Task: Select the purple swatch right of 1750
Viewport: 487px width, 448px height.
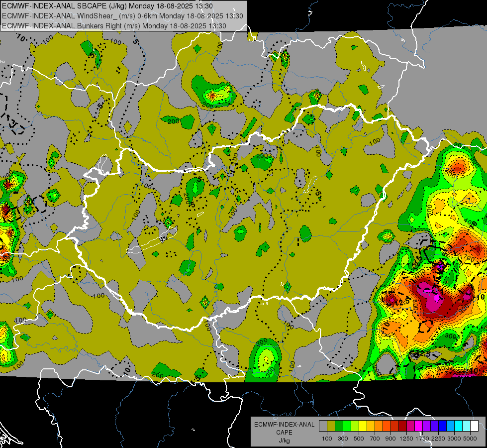Action: coord(426,426)
